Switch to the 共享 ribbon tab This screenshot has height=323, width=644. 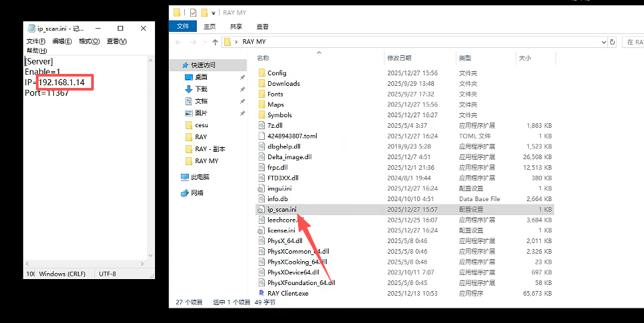236,26
